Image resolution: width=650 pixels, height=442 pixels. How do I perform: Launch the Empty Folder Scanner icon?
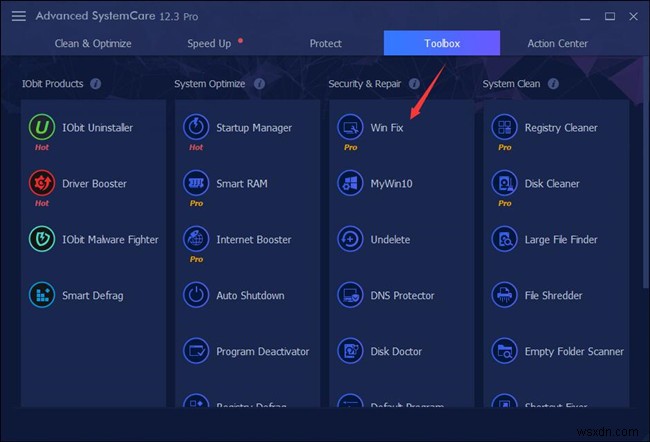click(x=504, y=351)
